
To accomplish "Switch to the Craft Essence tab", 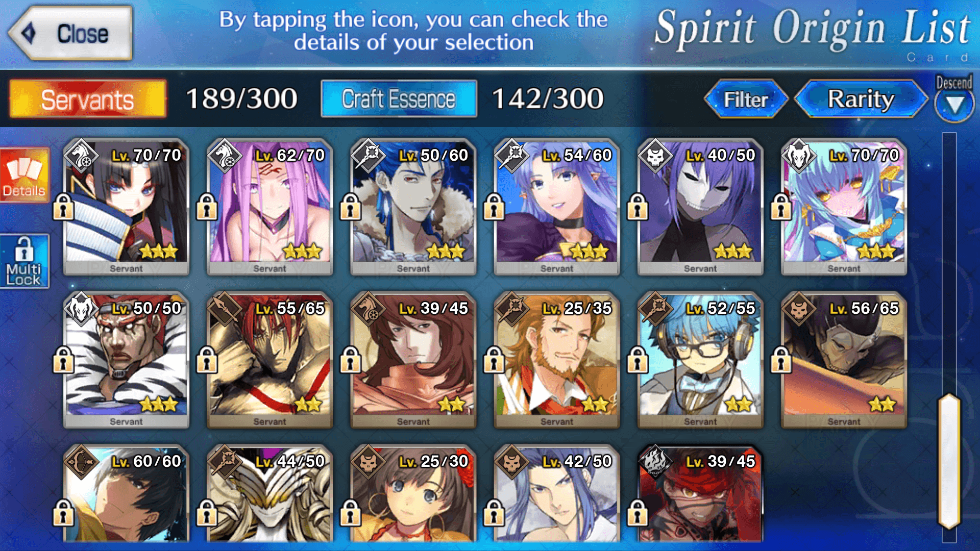I will [x=399, y=98].
